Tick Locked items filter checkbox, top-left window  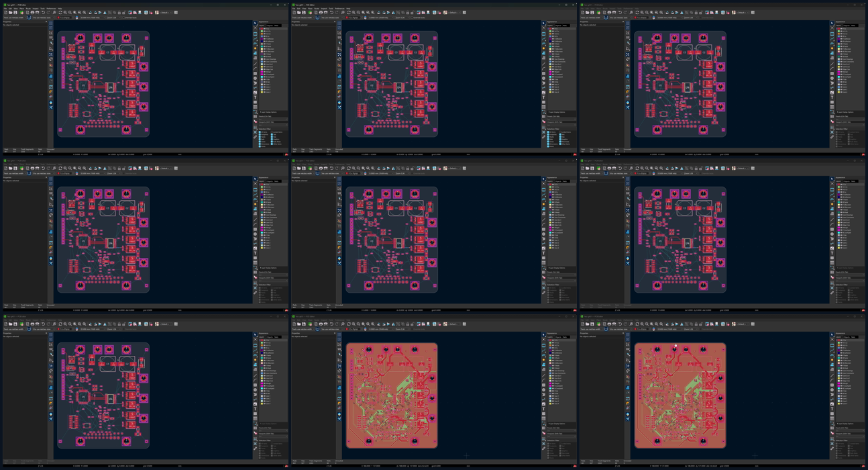272,132
